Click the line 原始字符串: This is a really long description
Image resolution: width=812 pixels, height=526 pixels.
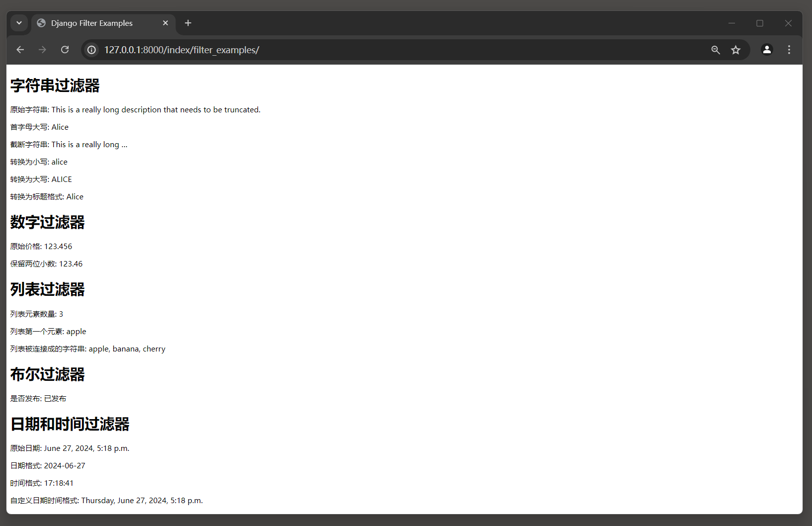tap(135, 110)
